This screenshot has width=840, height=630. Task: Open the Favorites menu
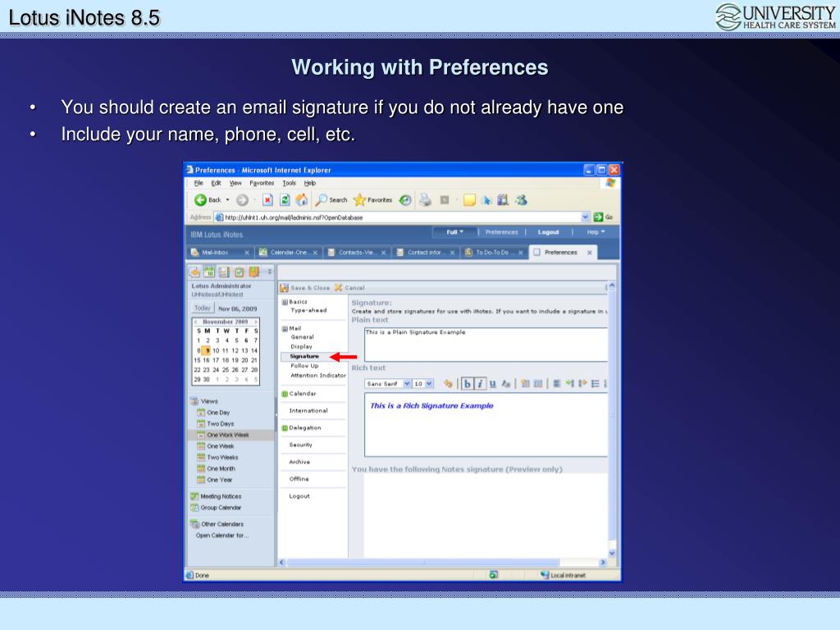click(x=262, y=183)
